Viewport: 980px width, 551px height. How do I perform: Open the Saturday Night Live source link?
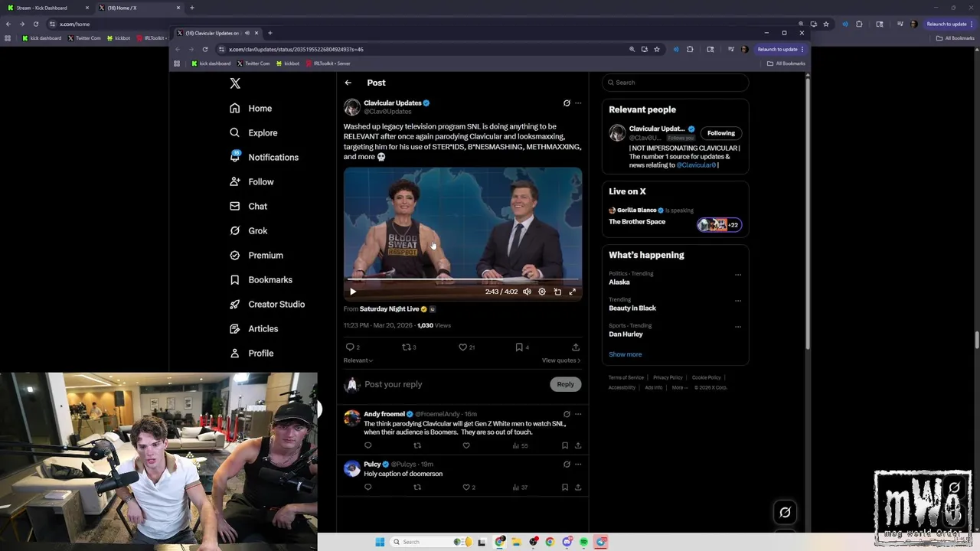(389, 309)
